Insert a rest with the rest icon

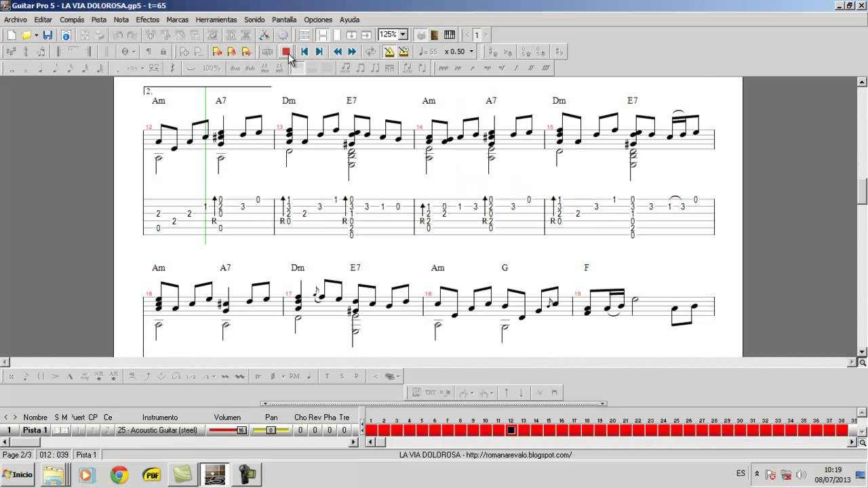pos(172,68)
